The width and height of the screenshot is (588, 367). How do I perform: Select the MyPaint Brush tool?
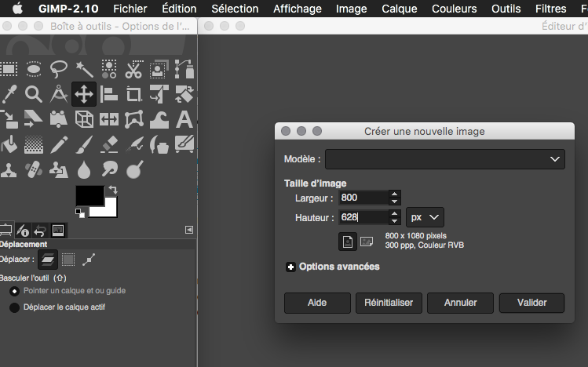click(184, 144)
